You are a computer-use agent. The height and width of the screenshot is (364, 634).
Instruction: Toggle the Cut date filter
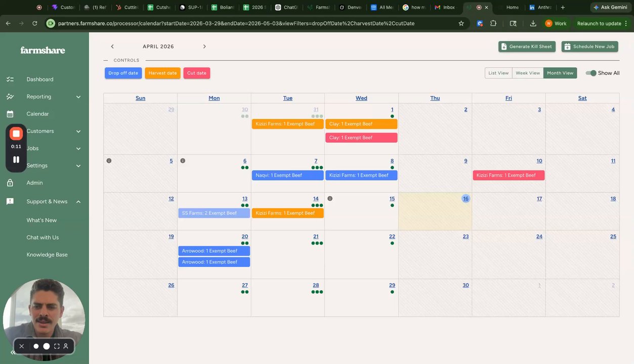tap(197, 73)
